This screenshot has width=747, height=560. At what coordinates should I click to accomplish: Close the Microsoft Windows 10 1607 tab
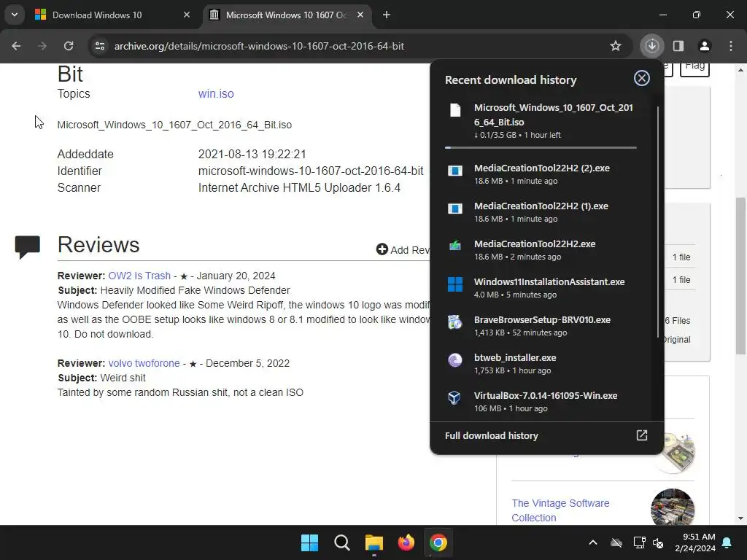(x=360, y=15)
